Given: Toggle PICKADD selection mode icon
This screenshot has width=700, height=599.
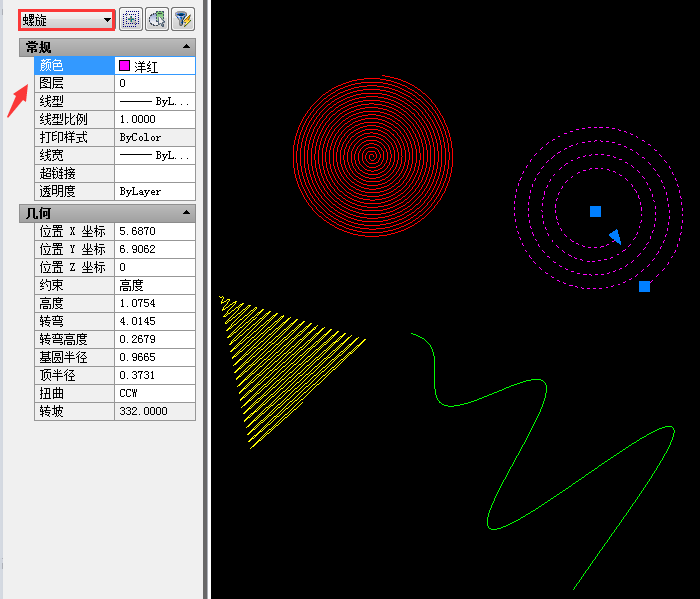Looking at the screenshot, I should click(131, 19).
